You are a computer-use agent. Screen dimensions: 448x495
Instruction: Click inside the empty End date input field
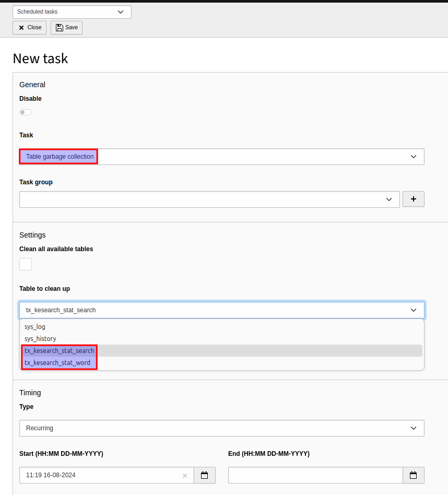pos(313,475)
